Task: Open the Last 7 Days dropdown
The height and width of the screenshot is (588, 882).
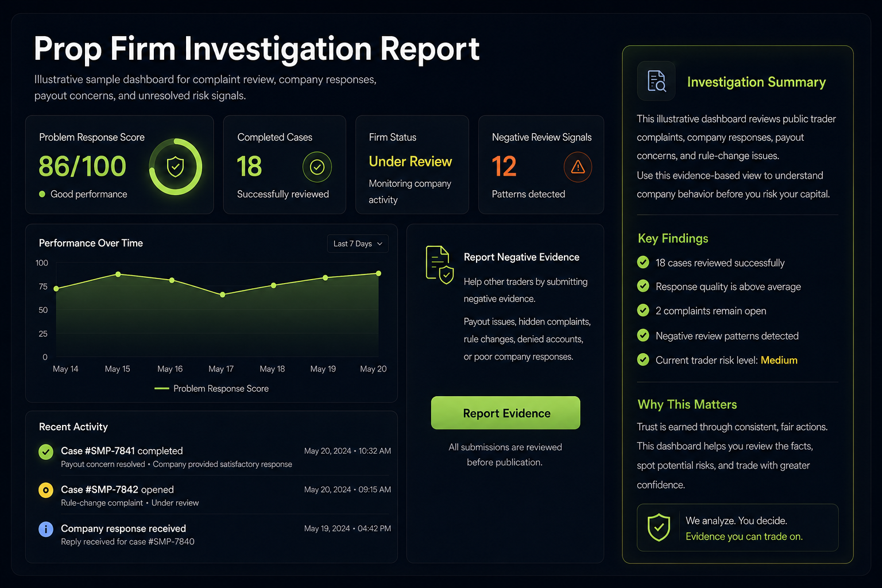Action: point(358,243)
